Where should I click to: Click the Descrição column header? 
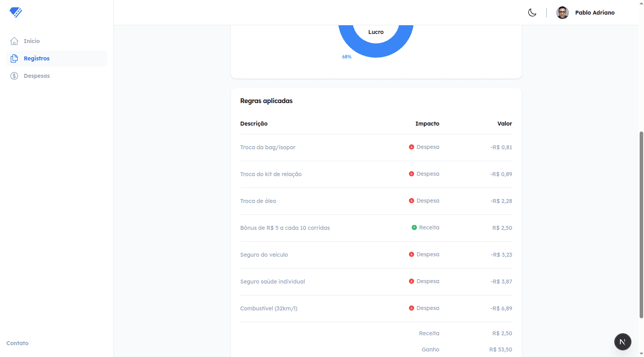[254, 124]
